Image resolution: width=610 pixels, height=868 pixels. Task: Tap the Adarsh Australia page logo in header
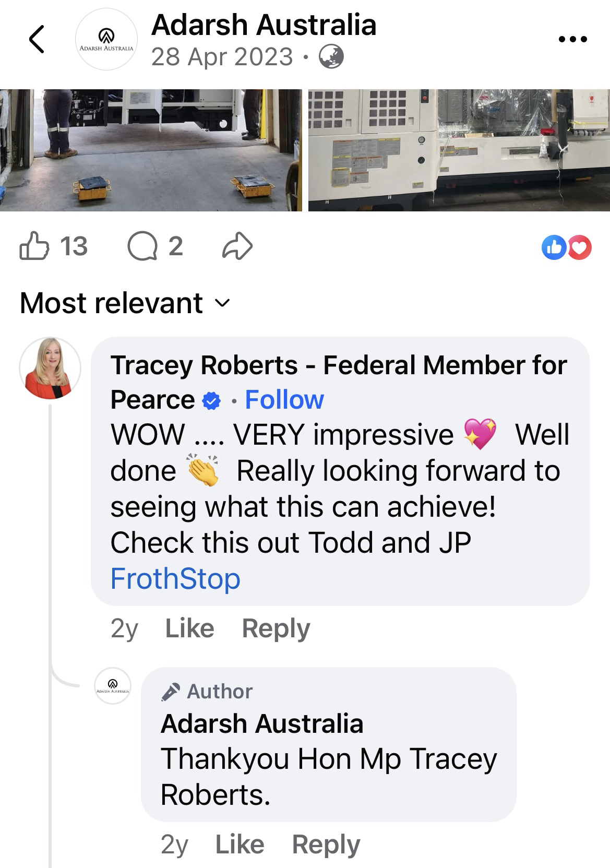(x=106, y=39)
